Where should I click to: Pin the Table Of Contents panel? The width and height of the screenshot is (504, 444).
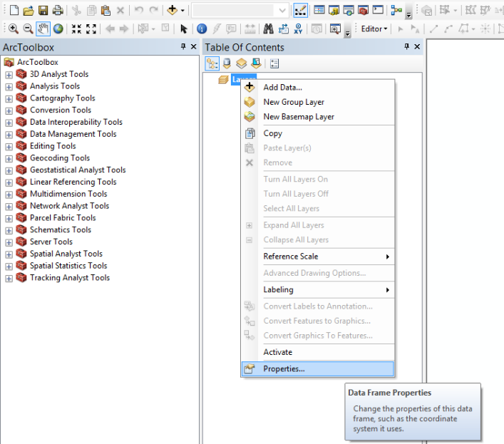point(406,46)
